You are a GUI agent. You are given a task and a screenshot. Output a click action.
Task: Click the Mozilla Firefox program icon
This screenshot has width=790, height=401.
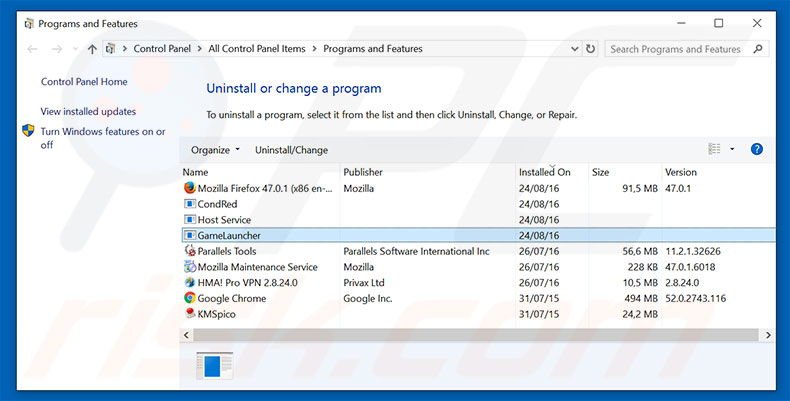pyautogui.click(x=189, y=188)
